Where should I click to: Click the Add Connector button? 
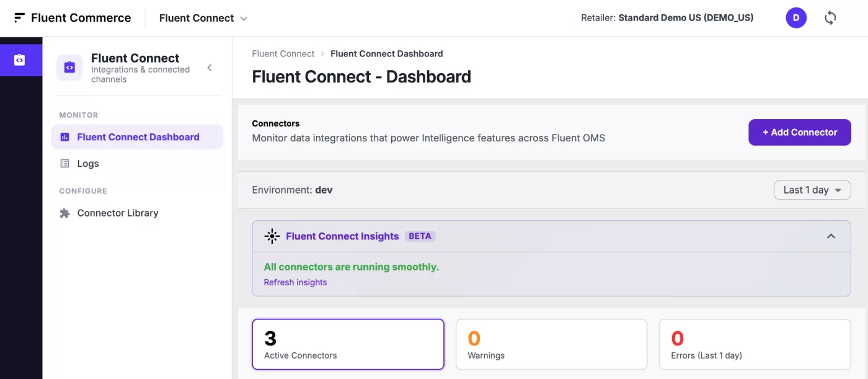click(800, 132)
